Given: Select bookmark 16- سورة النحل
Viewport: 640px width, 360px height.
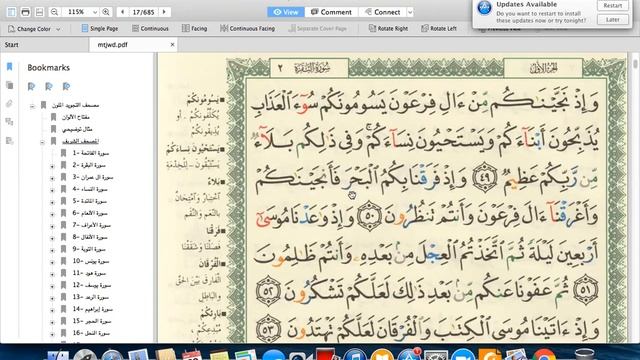Looking at the screenshot, I should coord(91,333).
